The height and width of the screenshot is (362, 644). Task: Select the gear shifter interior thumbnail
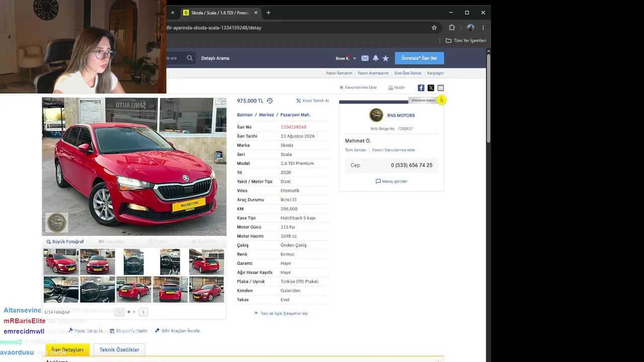(x=170, y=262)
